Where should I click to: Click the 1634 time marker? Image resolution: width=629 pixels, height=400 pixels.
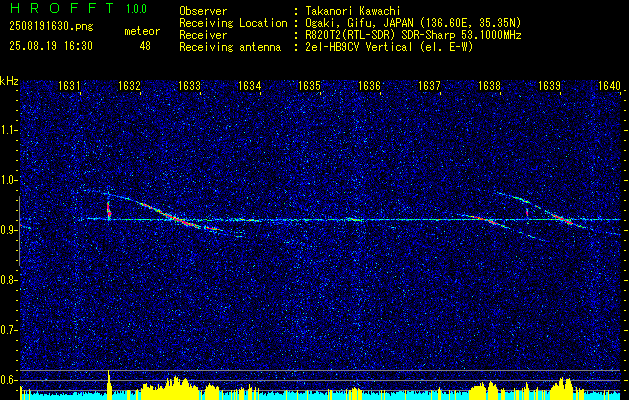click(250, 86)
